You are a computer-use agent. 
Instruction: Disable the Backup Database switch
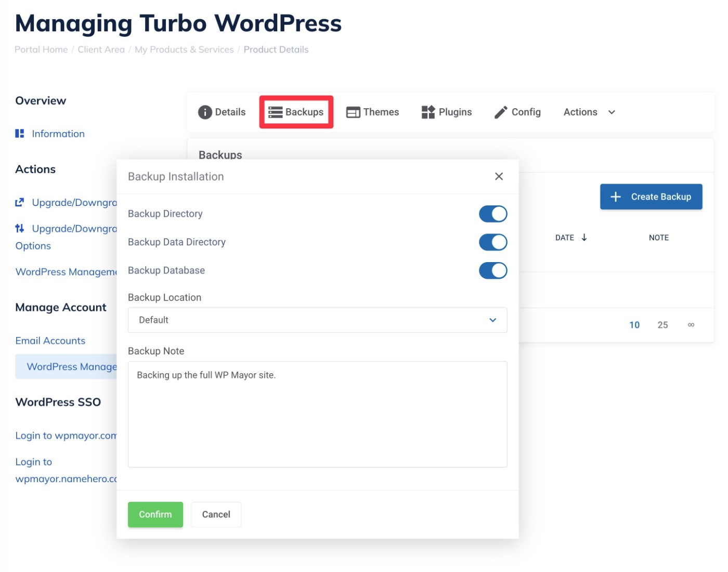(x=493, y=270)
